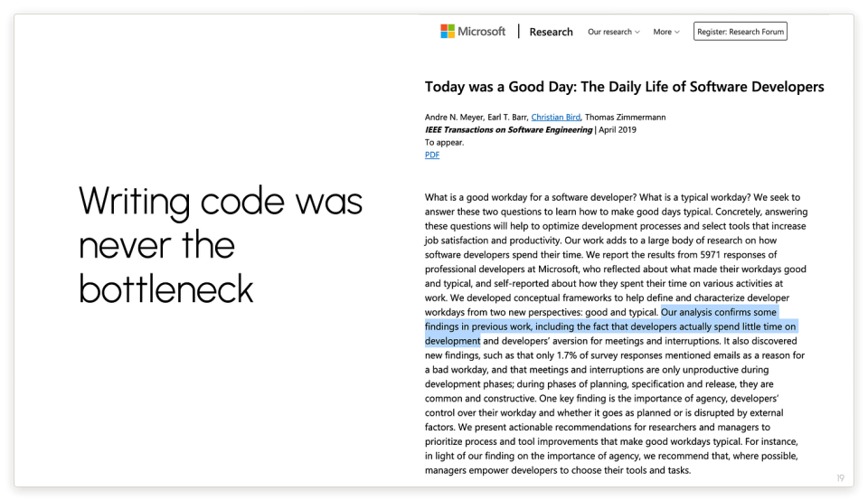Screen dimensions: 868x501
Task: Expand the Our research dropdown menu
Action: pyautogui.click(x=613, y=33)
